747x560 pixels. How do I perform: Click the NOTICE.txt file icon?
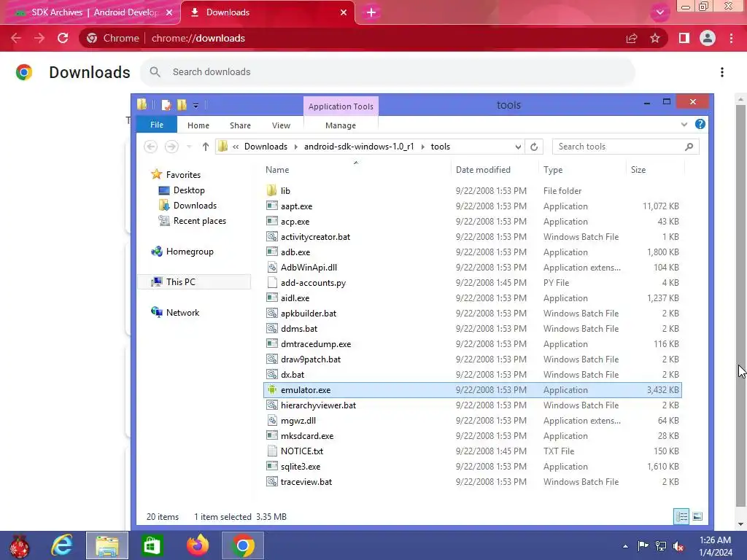tap(271, 451)
